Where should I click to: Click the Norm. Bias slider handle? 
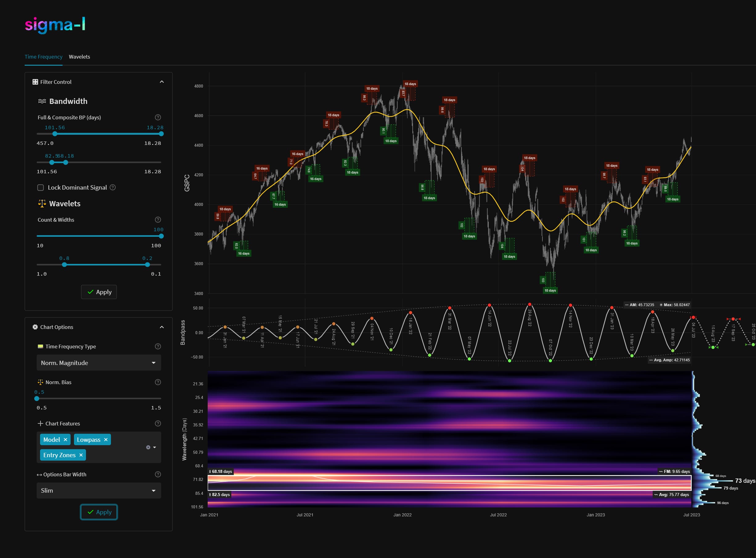(37, 399)
